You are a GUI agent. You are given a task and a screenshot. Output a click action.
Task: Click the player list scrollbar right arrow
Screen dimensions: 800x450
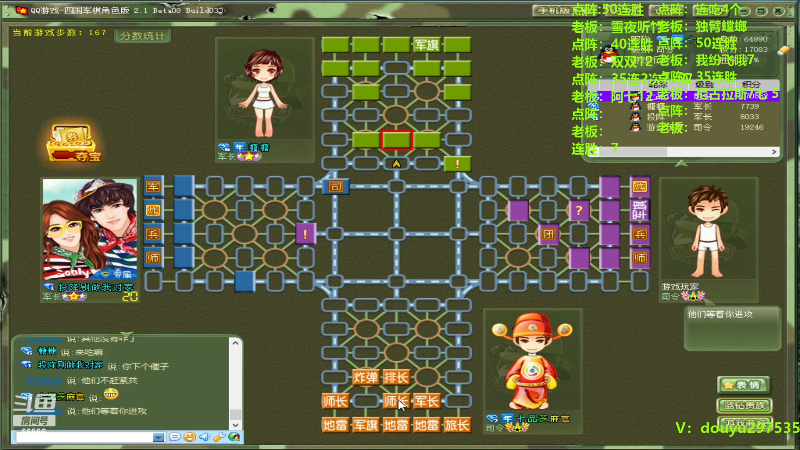pos(774,152)
